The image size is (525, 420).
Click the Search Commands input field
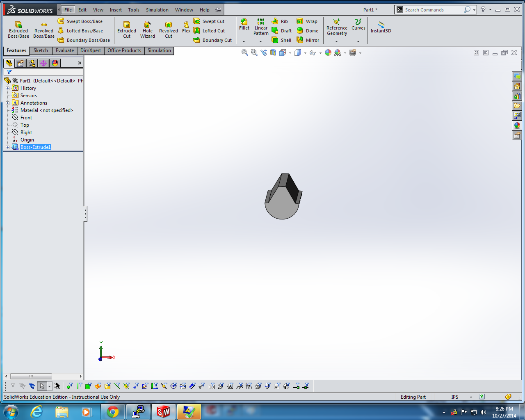point(433,10)
